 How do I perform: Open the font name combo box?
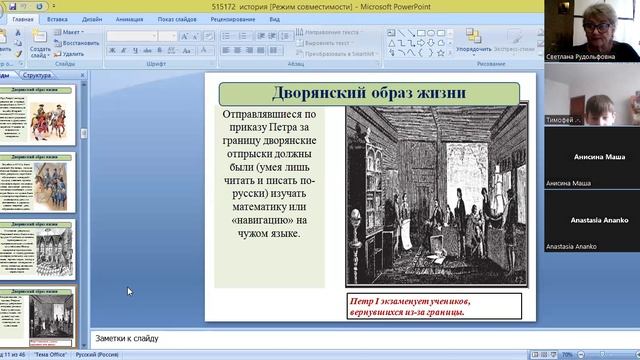[132, 36]
